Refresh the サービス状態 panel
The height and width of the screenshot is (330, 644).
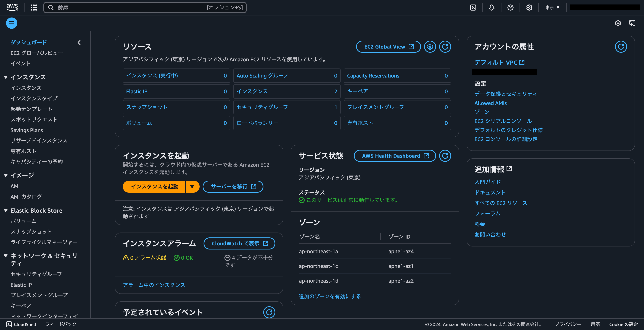(x=445, y=156)
